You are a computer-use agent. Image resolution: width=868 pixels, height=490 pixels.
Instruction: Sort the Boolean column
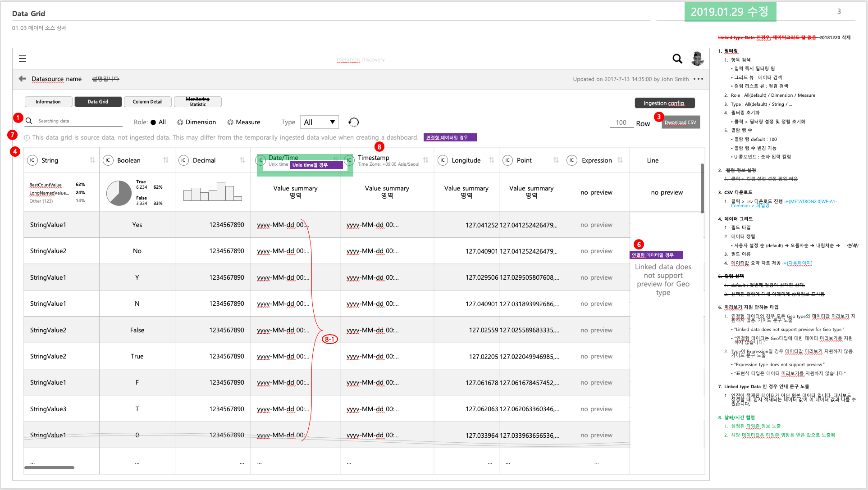click(x=166, y=160)
